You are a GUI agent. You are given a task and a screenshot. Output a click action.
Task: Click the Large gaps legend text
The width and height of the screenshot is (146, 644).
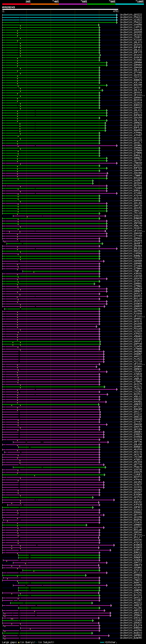[x=28, y=642]
